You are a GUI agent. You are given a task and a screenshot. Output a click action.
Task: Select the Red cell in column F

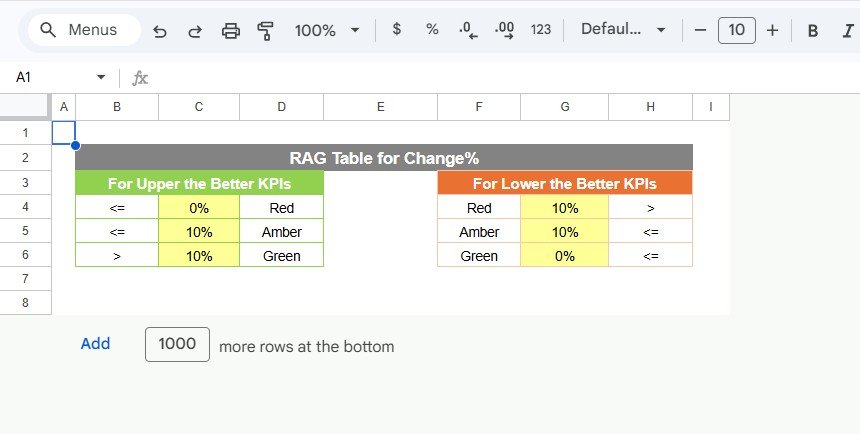(479, 207)
